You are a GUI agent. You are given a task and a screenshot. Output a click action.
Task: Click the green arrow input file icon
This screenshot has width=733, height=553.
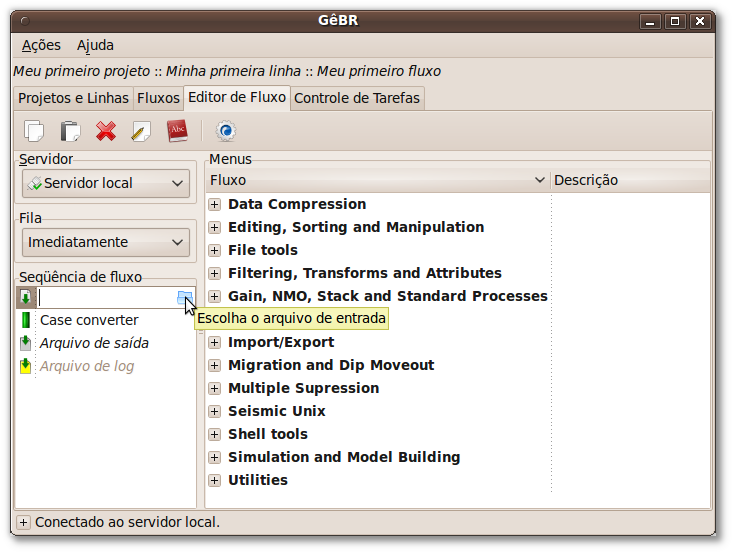tap(26, 297)
